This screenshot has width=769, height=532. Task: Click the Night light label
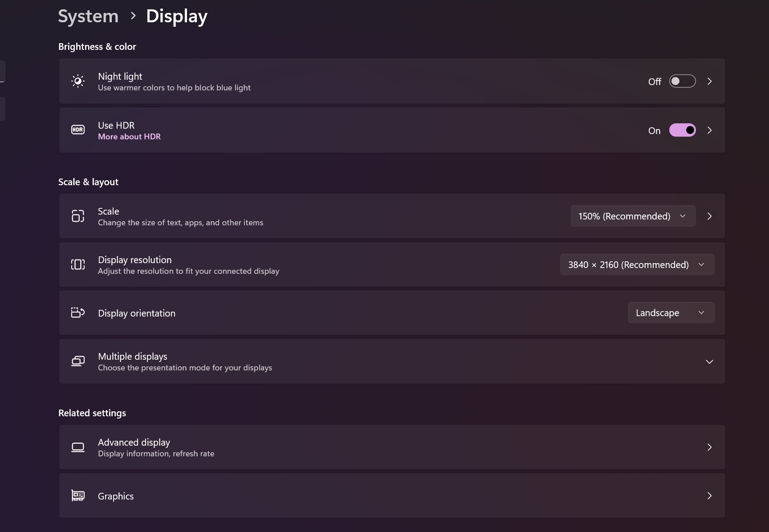(x=120, y=77)
